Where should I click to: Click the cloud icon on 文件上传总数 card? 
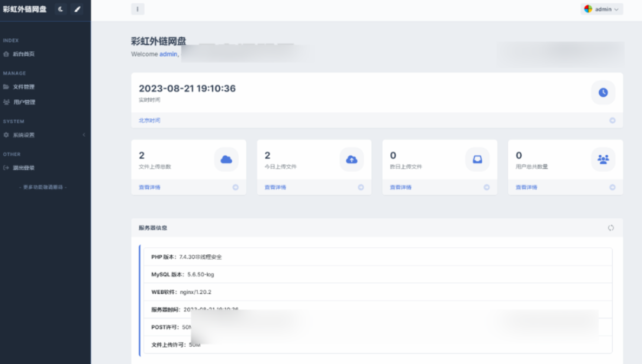pos(226,160)
